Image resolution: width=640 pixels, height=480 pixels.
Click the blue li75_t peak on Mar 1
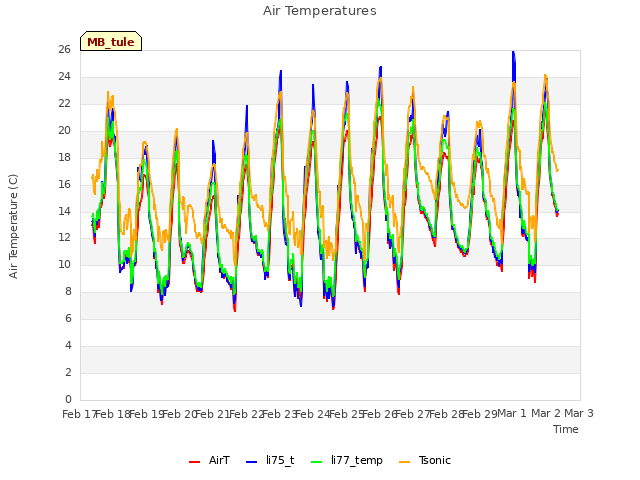513,53
